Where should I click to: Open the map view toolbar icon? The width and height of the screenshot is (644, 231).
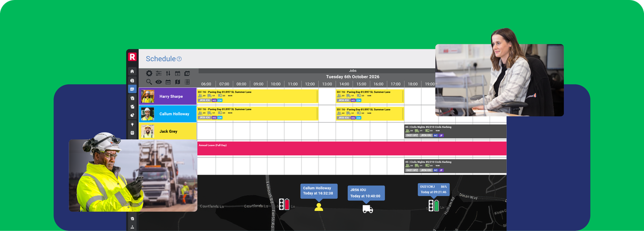[x=177, y=82]
